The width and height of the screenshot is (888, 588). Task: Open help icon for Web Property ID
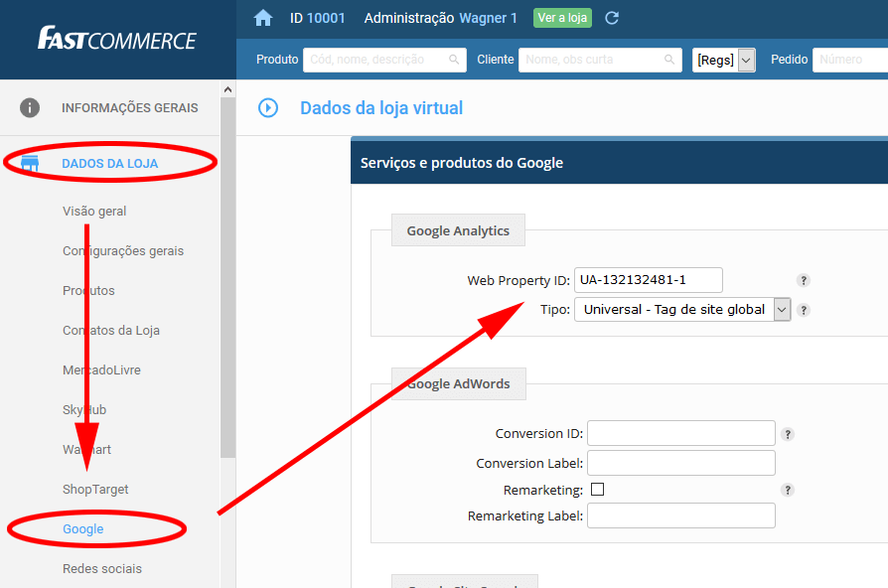[x=803, y=280]
